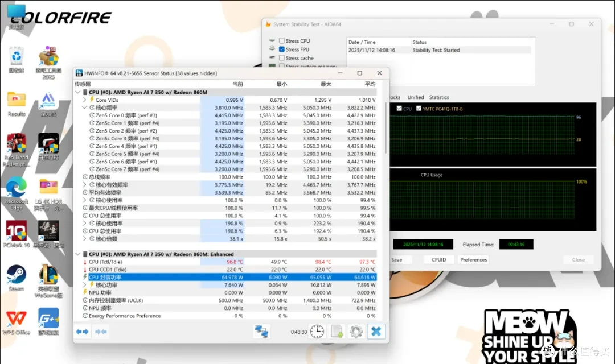Click the HWiNFO clock reset-timer icon

[x=317, y=332]
